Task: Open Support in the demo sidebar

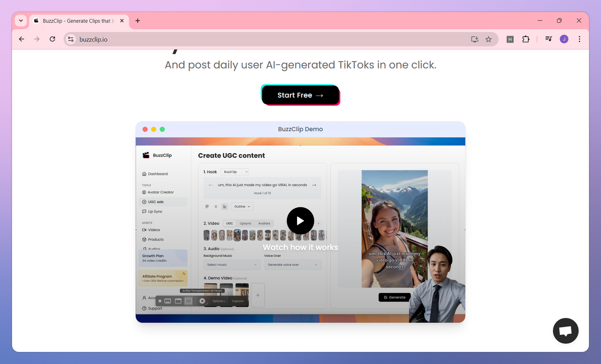Action: 152,308
